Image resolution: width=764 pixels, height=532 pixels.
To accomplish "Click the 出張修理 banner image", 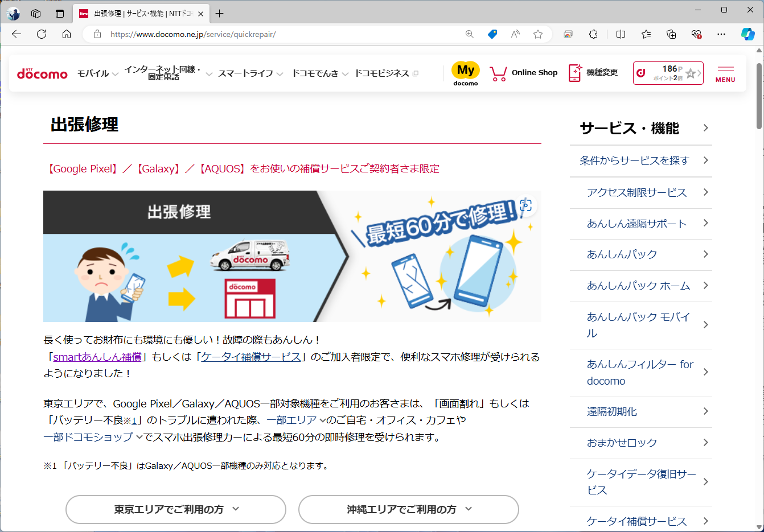I will [x=292, y=256].
